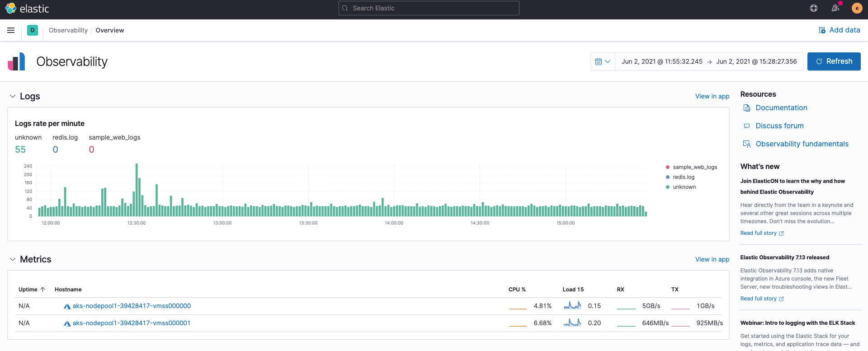The image size is (868, 351).
Task: Open the Discuss forum link
Action: pyautogui.click(x=779, y=126)
